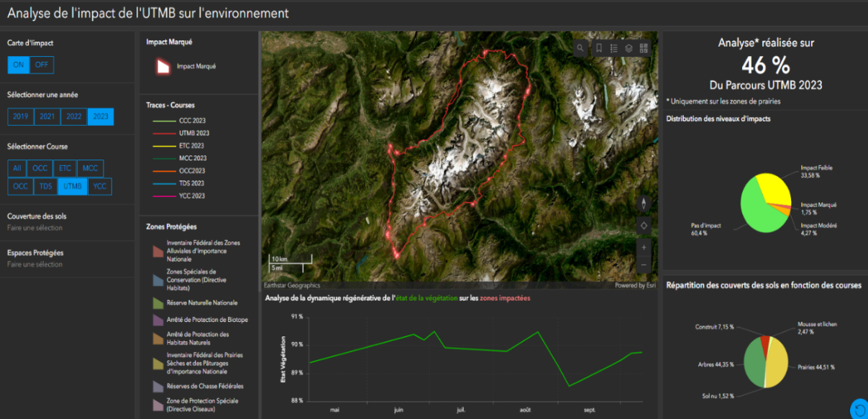Click the Mousse et lichen 2,47 % label
Image resolution: width=868 pixels, height=419 pixels.
click(x=818, y=328)
